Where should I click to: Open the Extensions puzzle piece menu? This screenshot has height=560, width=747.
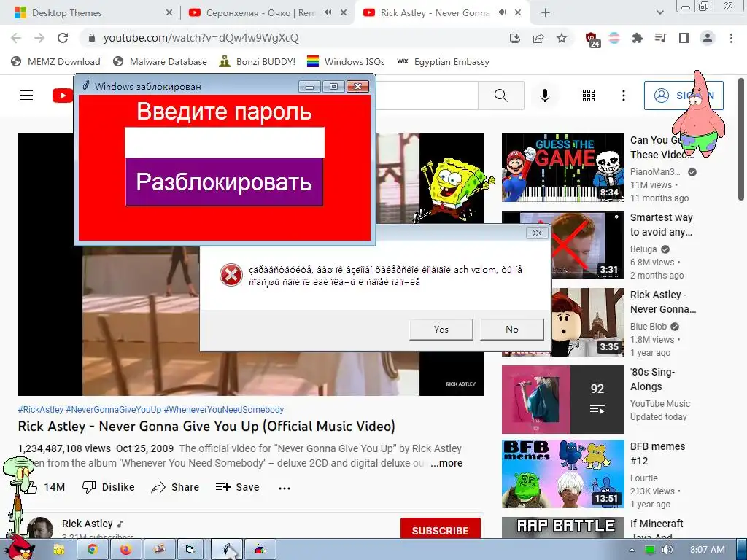638,38
